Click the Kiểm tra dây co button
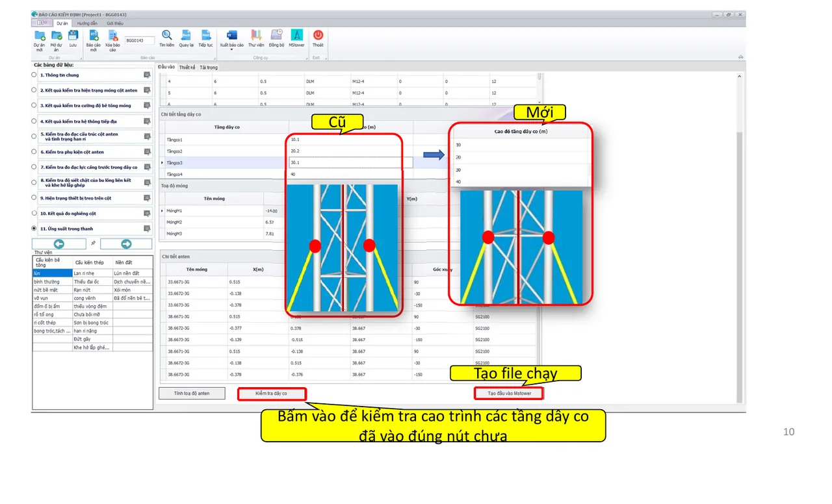832x504 pixels. [x=271, y=393]
